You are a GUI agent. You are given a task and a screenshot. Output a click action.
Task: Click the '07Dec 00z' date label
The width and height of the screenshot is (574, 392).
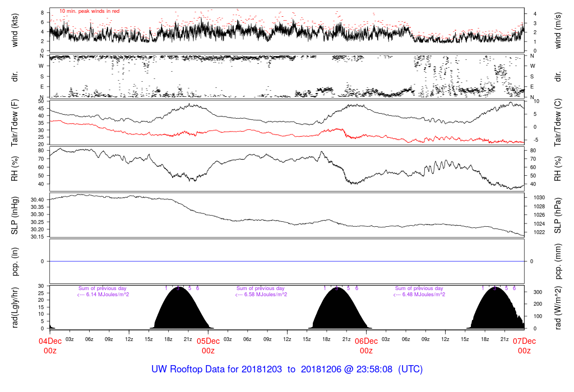coord(524,346)
